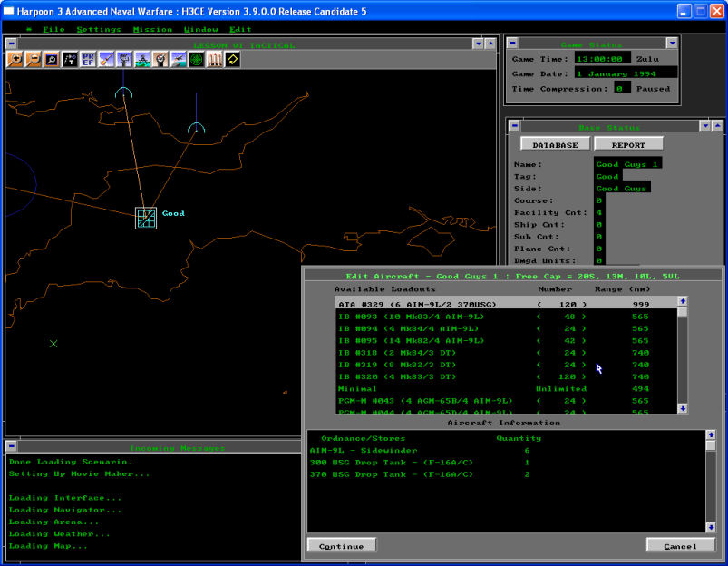Click 'Done Loading Scenario.' message line
Image resolution: width=728 pixels, height=566 pixels.
coord(71,462)
